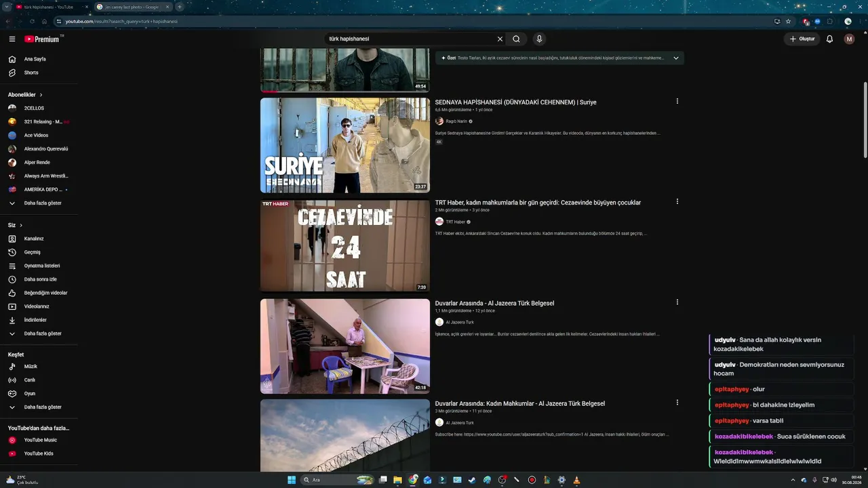
Task: Open YouTube notifications bell
Action: click(829, 39)
